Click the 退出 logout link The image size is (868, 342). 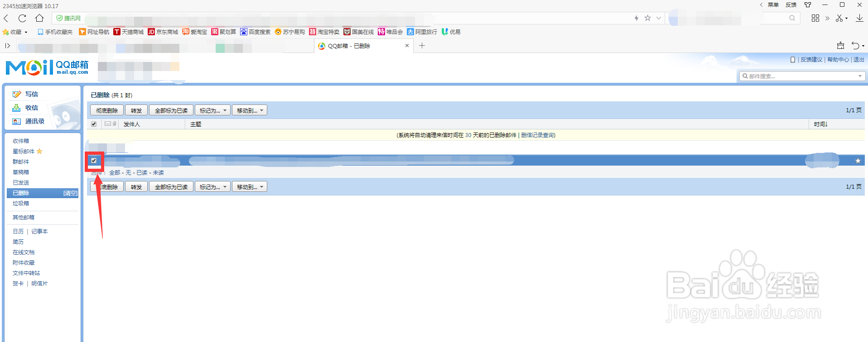pos(859,60)
